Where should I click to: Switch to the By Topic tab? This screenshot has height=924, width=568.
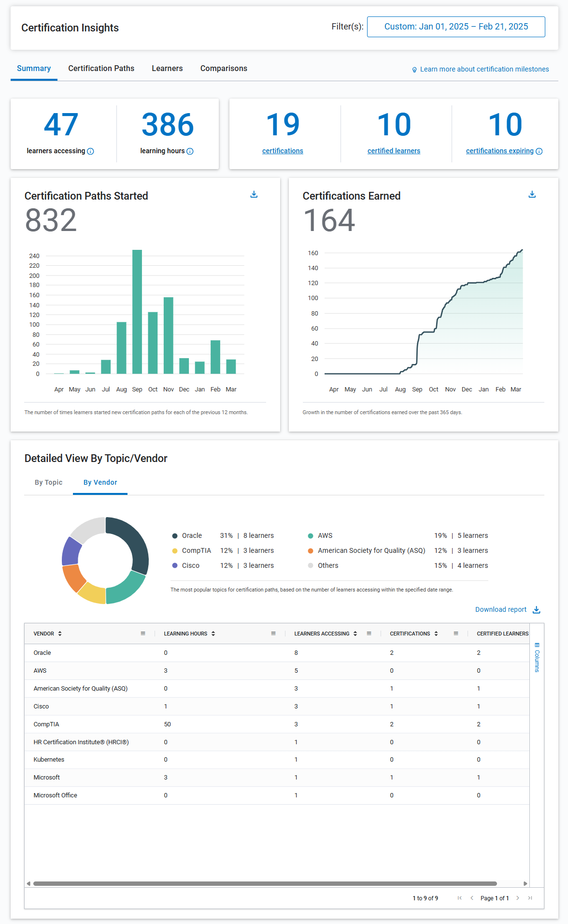(48, 482)
